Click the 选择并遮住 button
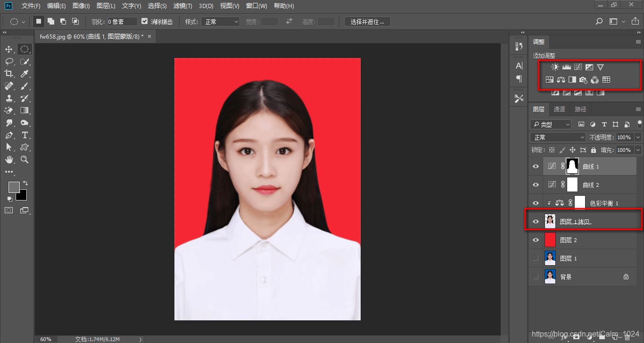 pos(367,21)
